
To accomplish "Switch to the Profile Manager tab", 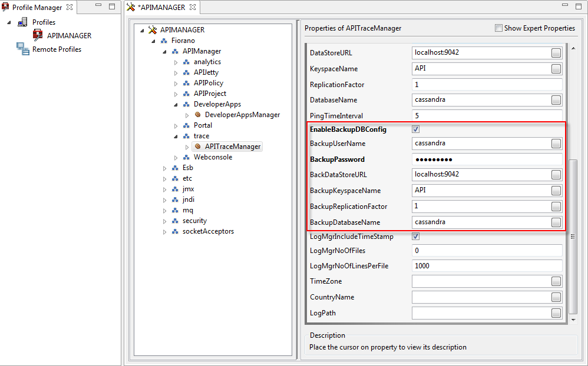I will pyautogui.click(x=37, y=7).
